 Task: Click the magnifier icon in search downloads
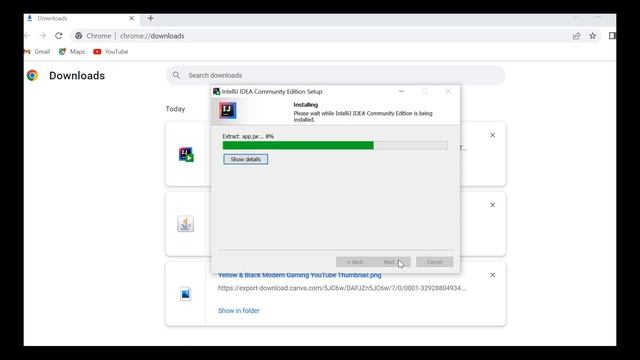click(176, 75)
